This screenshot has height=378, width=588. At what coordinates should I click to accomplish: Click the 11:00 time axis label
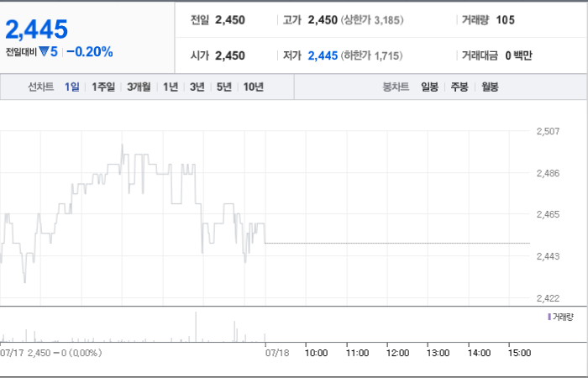(357, 353)
